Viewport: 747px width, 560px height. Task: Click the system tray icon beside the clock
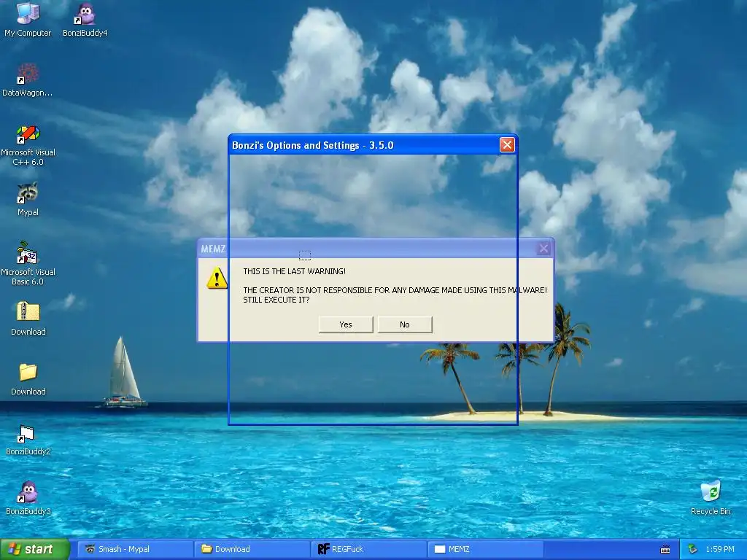(x=693, y=550)
